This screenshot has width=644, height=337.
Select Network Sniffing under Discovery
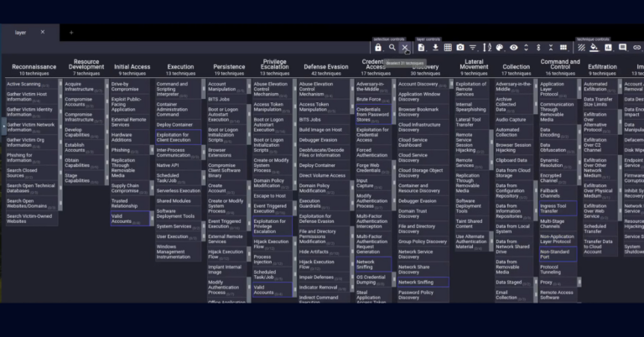pyautogui.click(x=423, y=283)
